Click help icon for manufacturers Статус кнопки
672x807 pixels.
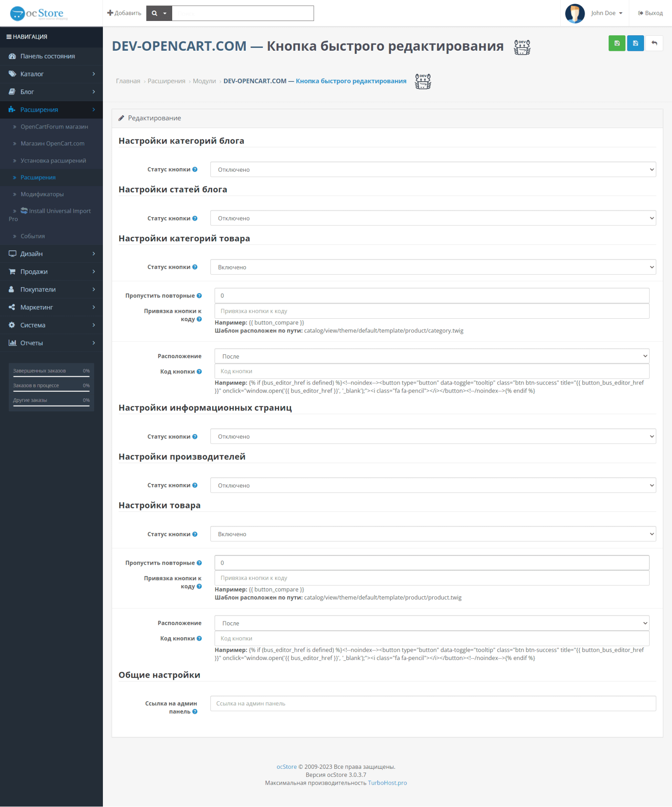click(x=195, y=485)
